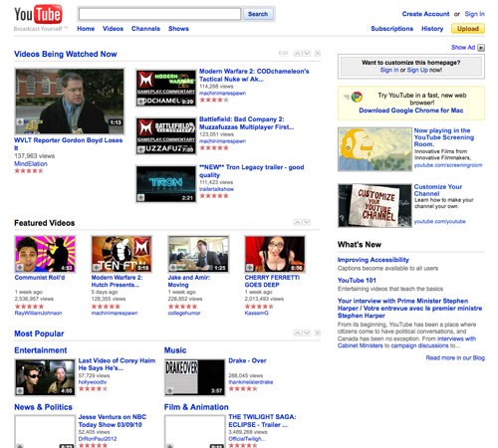Open Drake Over video thumbnail
The image size is (498, 448).
pos(195,377)
